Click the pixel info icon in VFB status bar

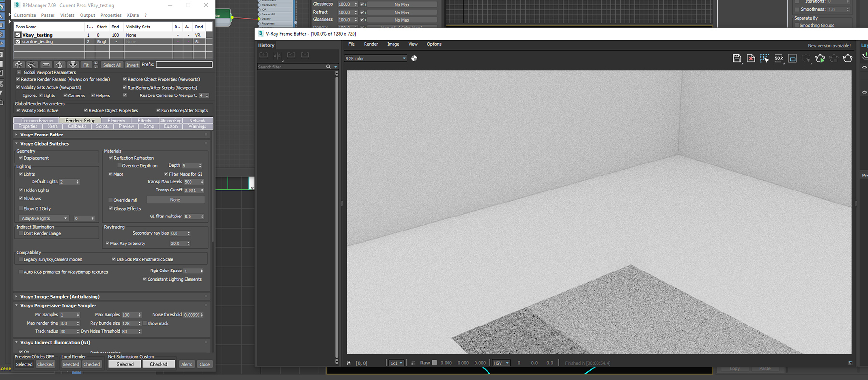coord(349,363)
